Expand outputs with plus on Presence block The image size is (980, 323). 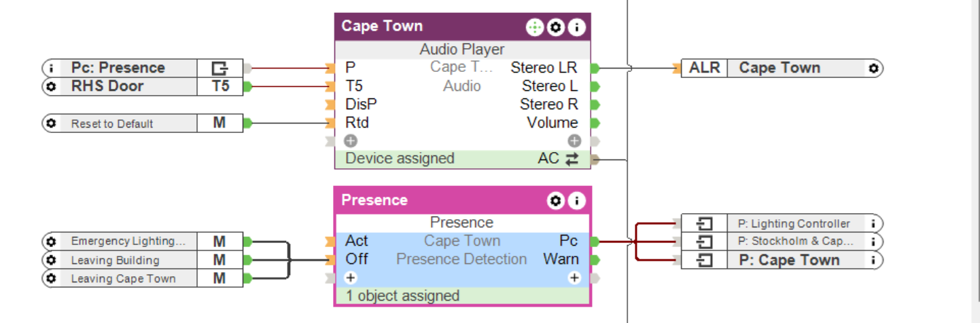pyautogui.click(x=574, y=278)
